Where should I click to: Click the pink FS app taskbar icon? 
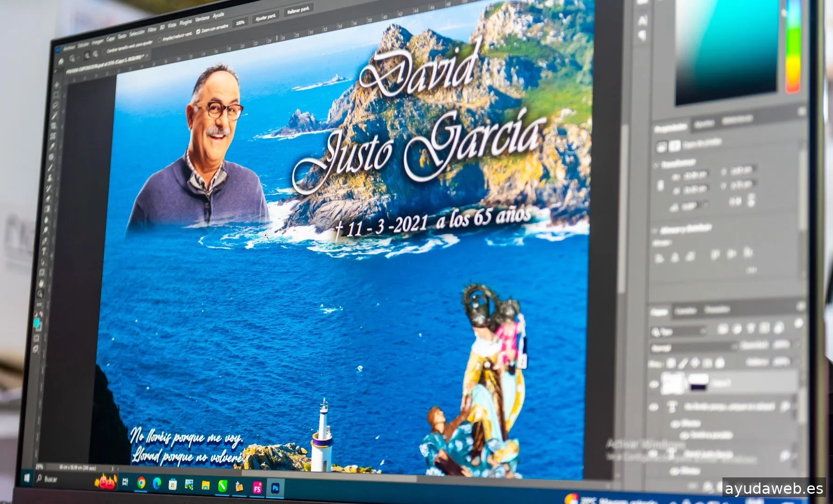coord(257,488)
